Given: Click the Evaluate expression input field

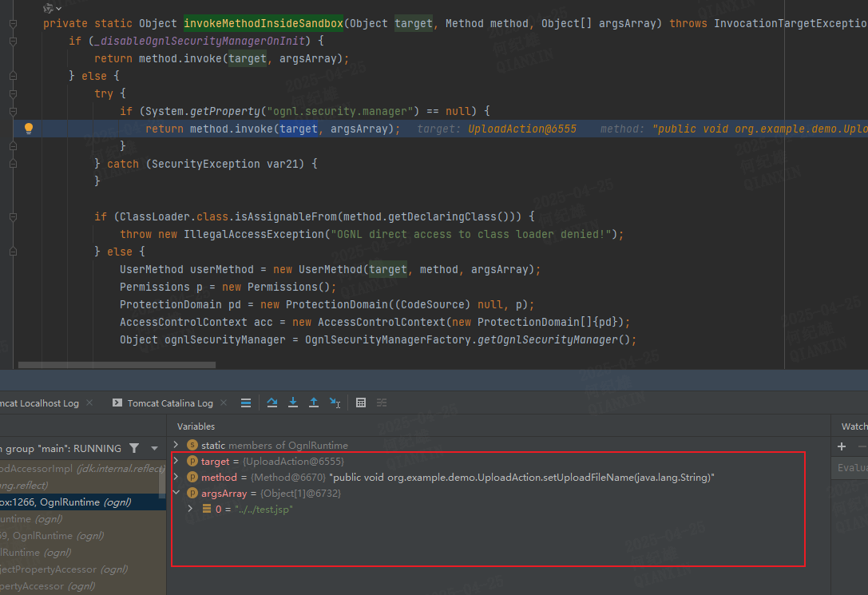Looking at the screenshot, I should click(850, 468).
